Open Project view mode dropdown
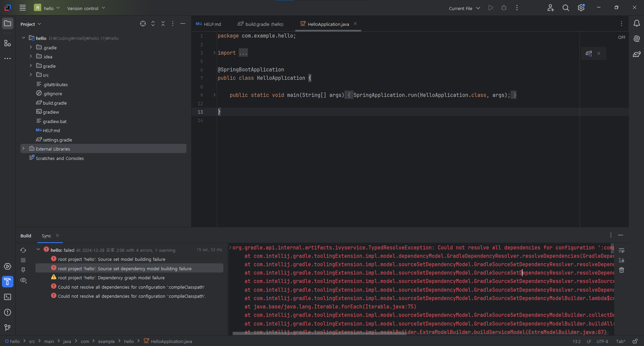644x346 pixels. [x=31, y=24]
